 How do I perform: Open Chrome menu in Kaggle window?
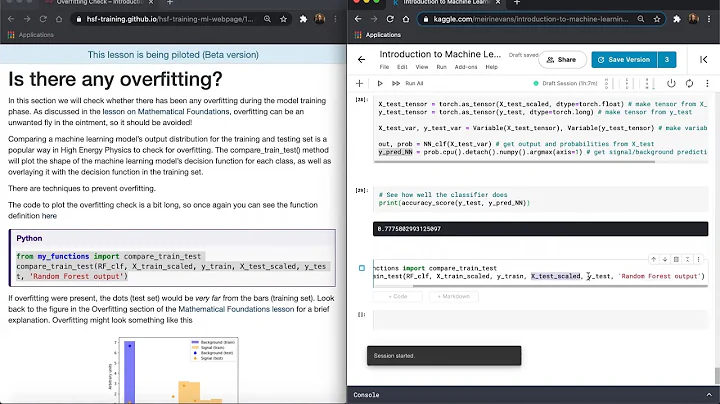tap(709, 19)
